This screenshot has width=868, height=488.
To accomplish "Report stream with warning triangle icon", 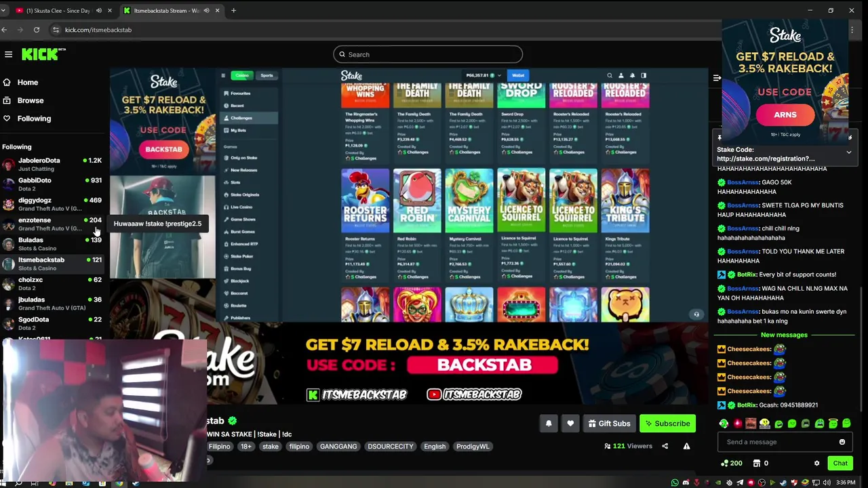I will (x=686, y=446).
